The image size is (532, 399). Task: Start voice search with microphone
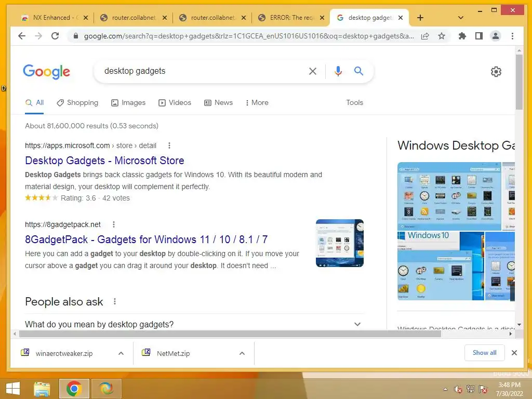click(338, 71)
